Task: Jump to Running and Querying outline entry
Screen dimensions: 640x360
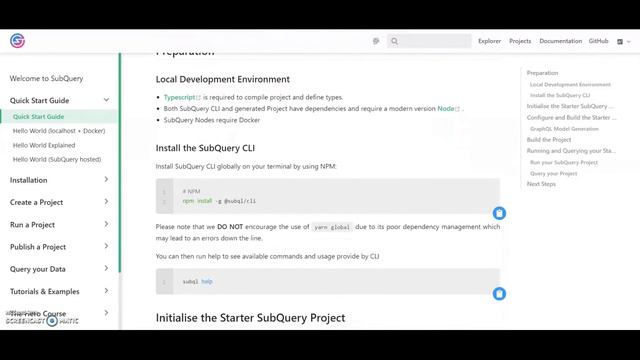Action: coord(571,151)
